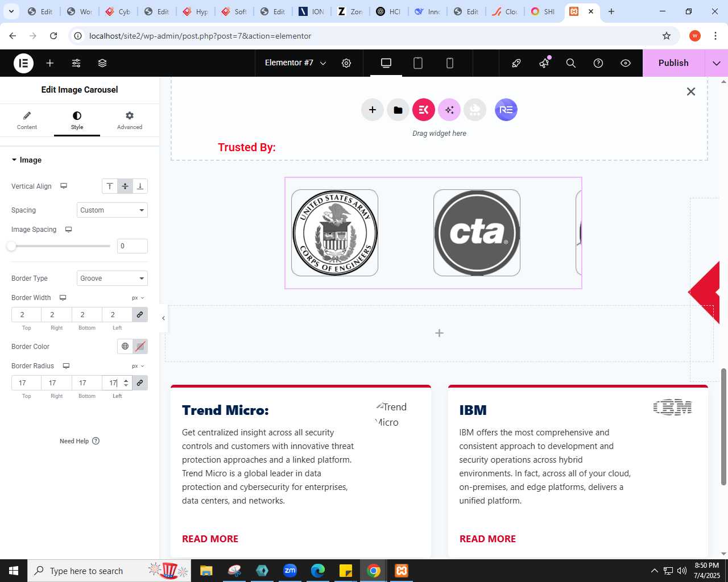Switch to the Content tab
The image size is (728, 582).
click(27, 120)
